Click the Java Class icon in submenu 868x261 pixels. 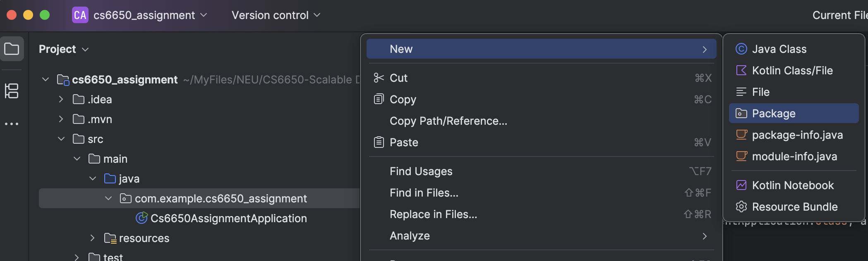(741, 49)
